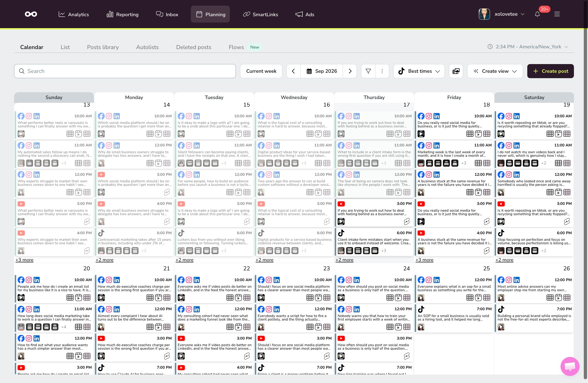Open 'How long does social media marketing take' post
Screen dimensions: 588x383
click(x=54, y=318)
